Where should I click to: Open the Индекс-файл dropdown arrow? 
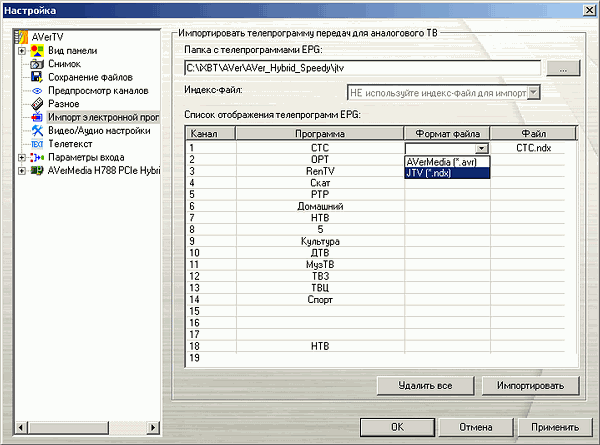[x=533, y=92]
